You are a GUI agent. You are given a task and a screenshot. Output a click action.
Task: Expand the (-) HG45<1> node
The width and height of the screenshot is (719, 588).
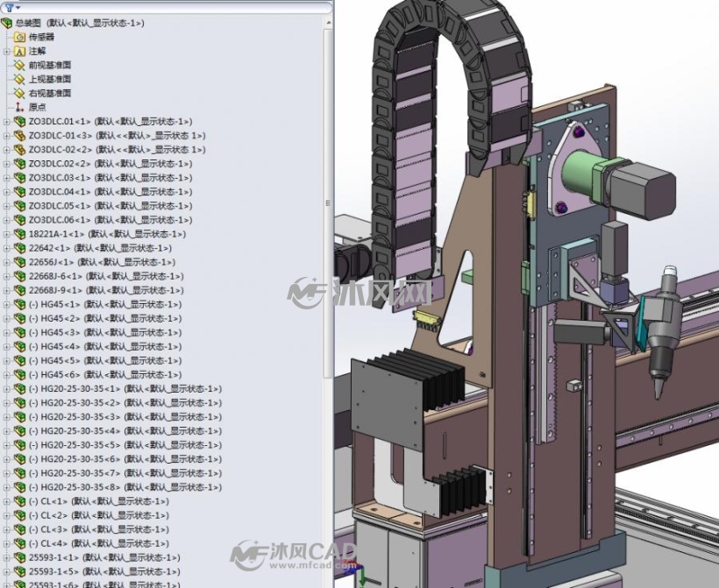[x=6, y=304]
